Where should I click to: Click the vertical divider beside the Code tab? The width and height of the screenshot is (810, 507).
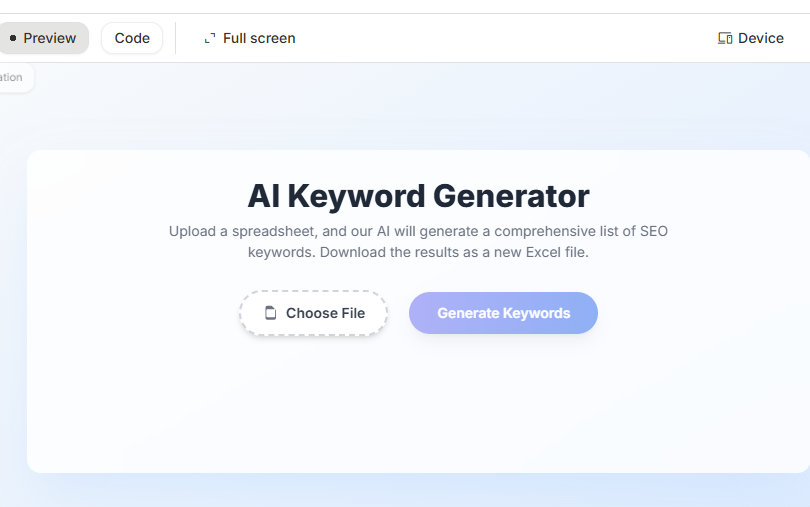click(x=176, y=38)
